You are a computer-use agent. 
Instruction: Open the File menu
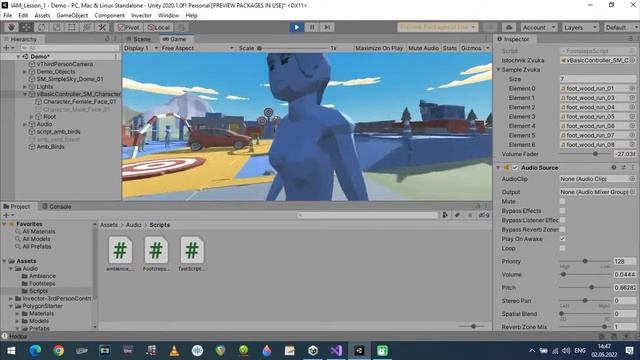[x=8, y=16]
